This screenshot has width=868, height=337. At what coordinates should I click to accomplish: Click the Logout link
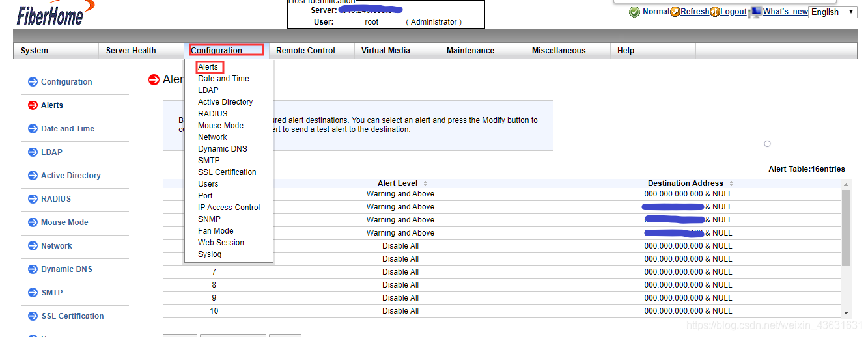tap(734, 12)
